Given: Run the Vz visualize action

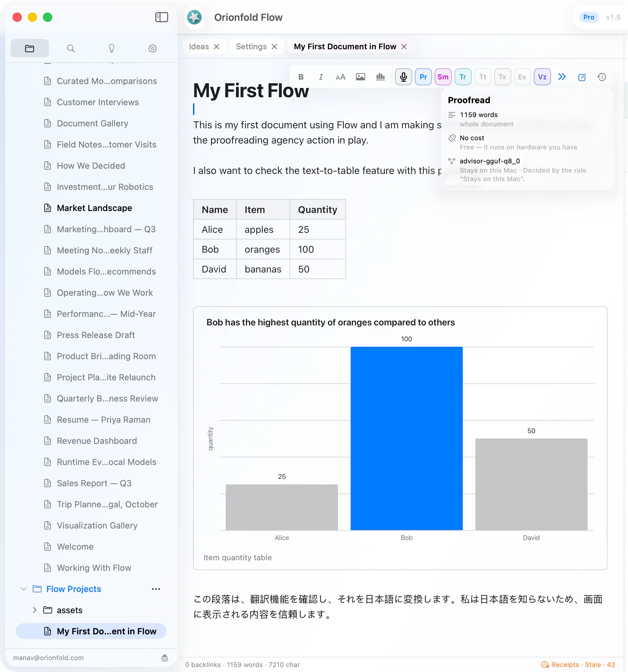Looking at the screenshot, I should point(542,77).
